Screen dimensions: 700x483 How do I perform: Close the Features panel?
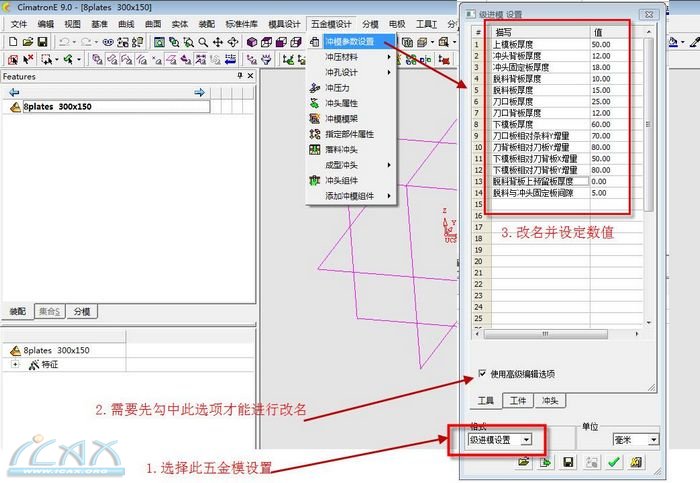pyautogui.click(x=250, y=76)
